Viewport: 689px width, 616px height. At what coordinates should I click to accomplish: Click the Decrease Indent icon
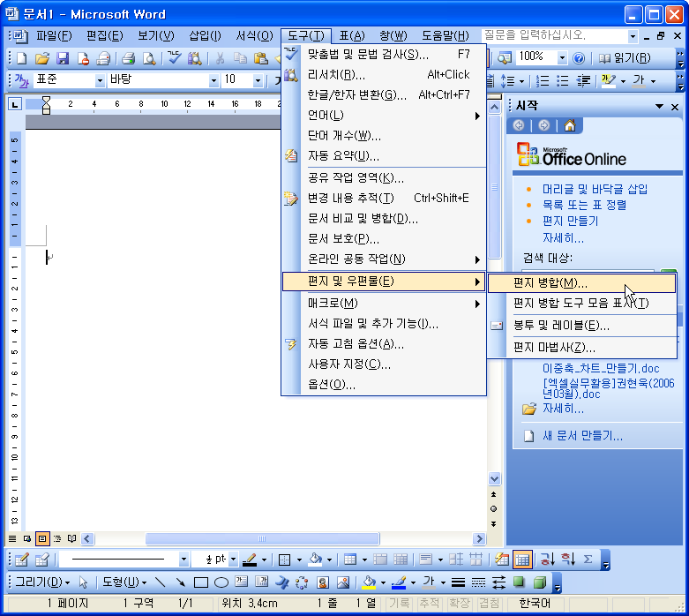(583, 81)
